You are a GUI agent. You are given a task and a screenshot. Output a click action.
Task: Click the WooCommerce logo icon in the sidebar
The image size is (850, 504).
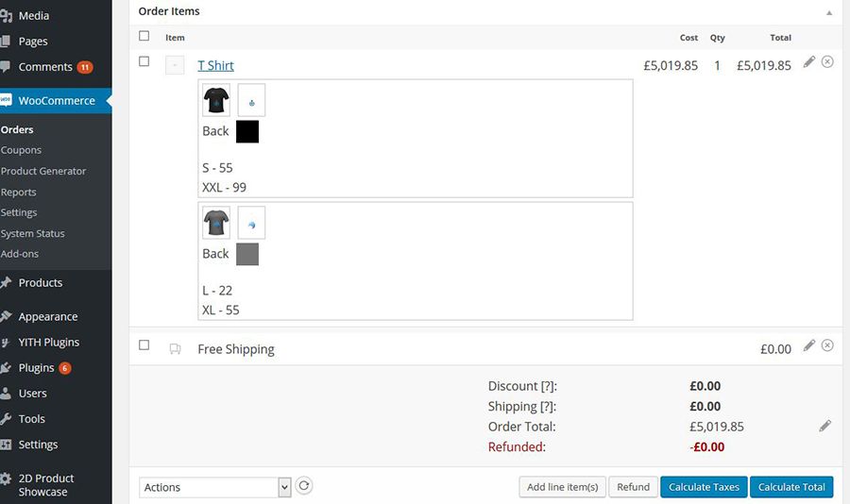(x=6, y=100)
